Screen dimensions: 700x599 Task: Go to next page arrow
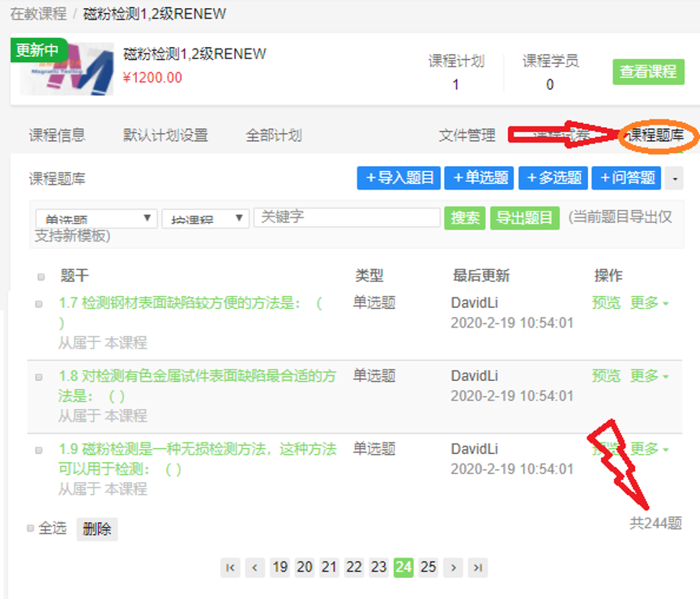pyautogui.click(x=454, y=567)
